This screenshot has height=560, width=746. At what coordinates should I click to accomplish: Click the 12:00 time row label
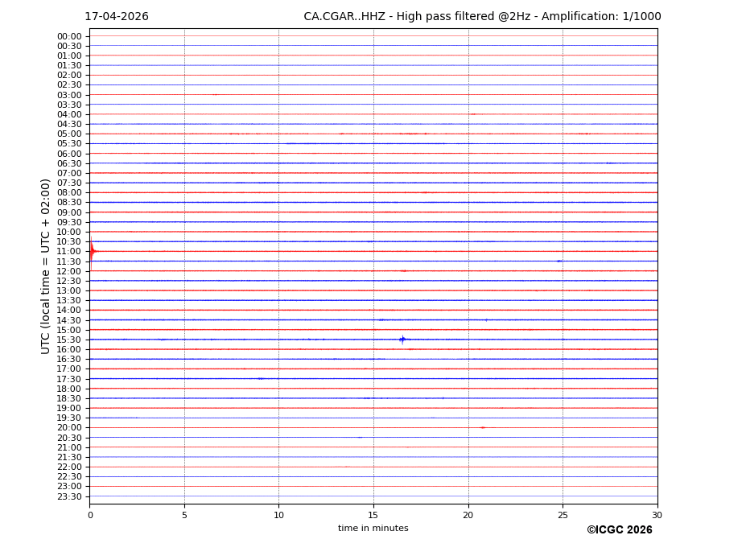point(68,271)
